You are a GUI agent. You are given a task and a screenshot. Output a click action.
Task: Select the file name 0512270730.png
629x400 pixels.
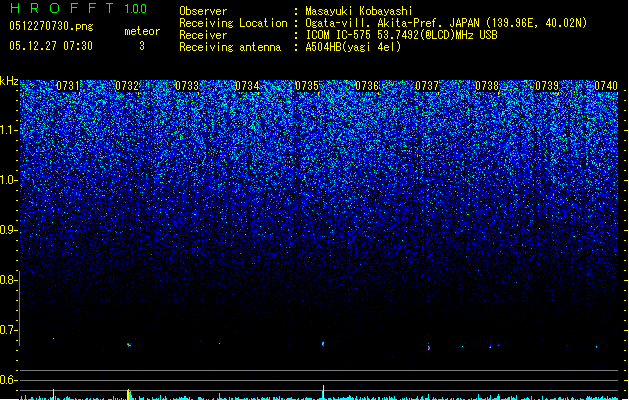[51, 26]
